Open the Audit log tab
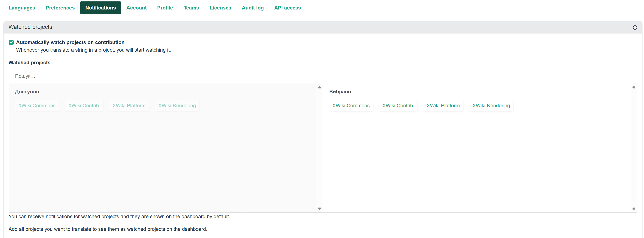 [x=252, y=8]
